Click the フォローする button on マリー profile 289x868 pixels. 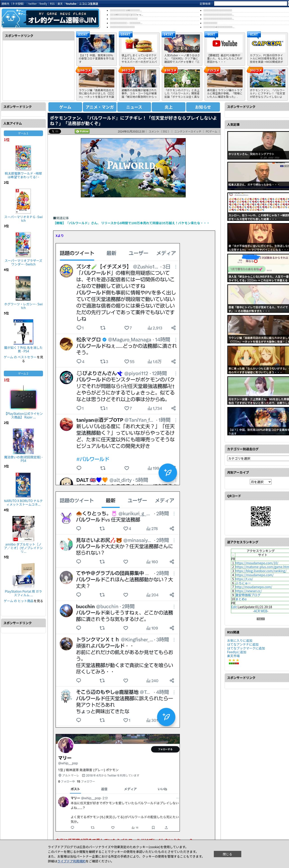[165, 749]
